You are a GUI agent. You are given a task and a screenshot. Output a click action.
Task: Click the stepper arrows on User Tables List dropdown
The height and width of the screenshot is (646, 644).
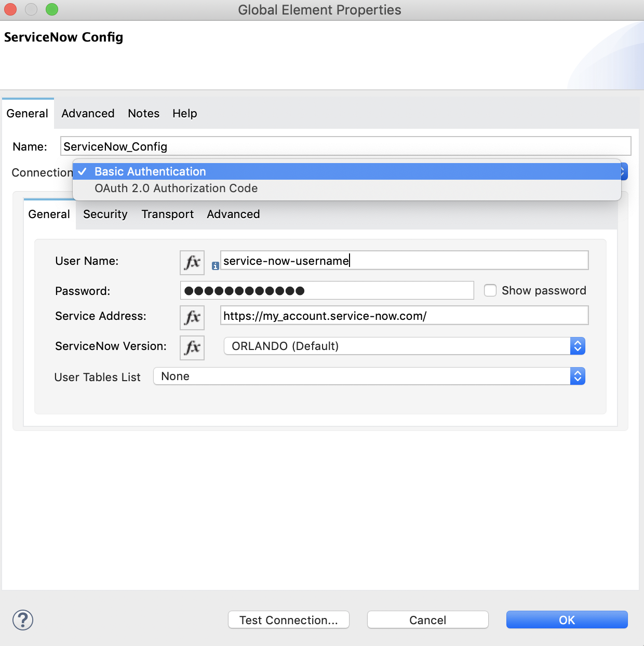pyautogui.click(x=577, y=376)
